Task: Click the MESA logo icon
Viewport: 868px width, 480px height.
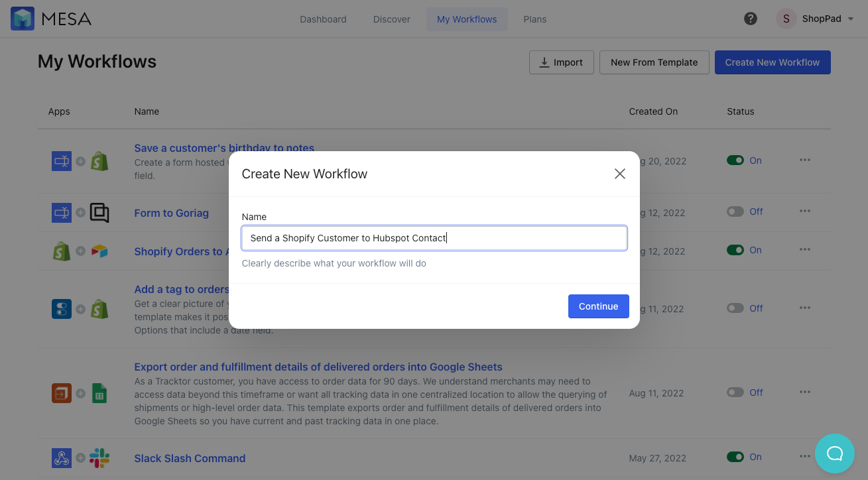Action: (23, 19)
